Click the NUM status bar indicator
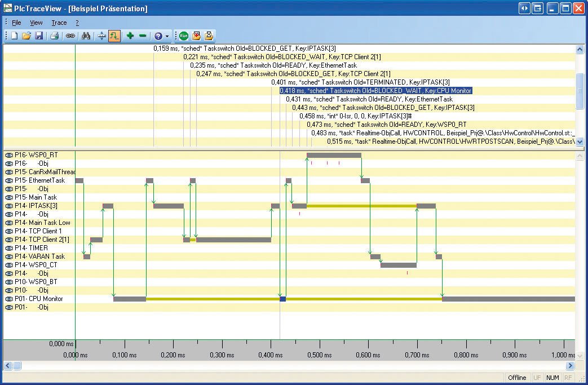The width and height of the screenshot is (588, 385). (552, 378)
